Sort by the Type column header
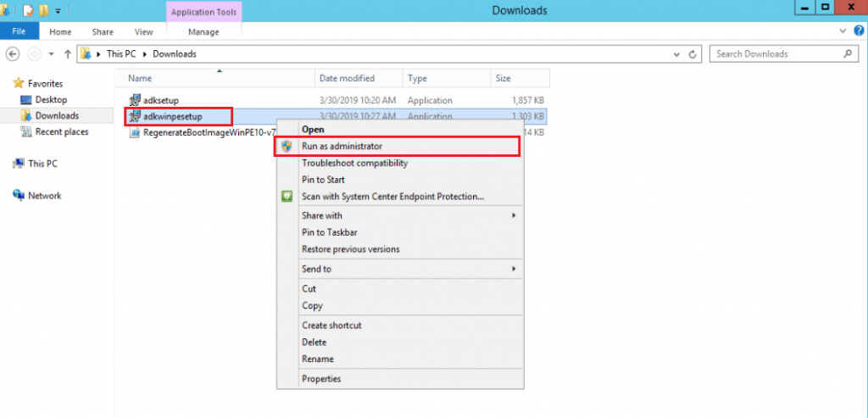Image resolution: width=868 pixels, height=418 pixels. (x=448, y=79)
